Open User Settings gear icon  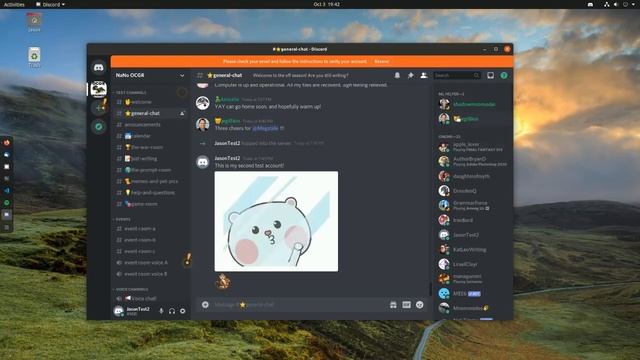(182, 311)
